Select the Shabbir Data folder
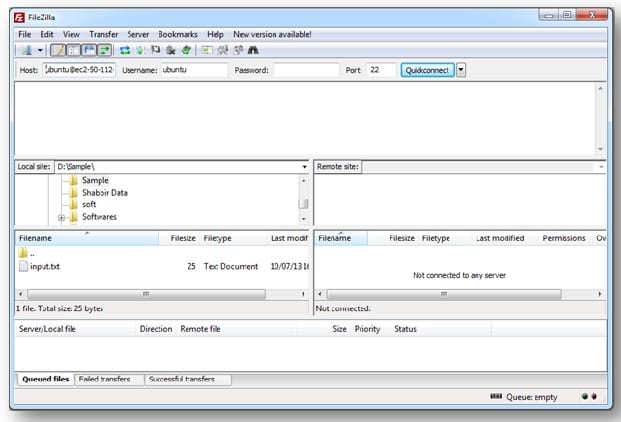The height and width of the screenshot is (422, 621). click(x=105, y=193)
